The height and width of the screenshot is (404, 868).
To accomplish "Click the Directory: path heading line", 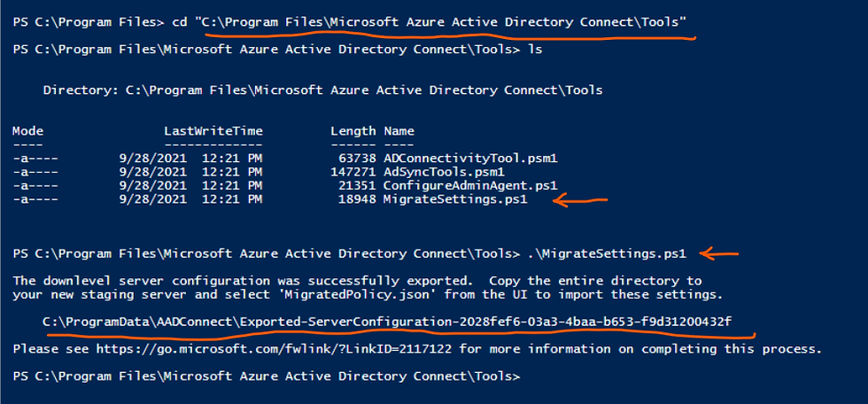I will tap(322, 89).
